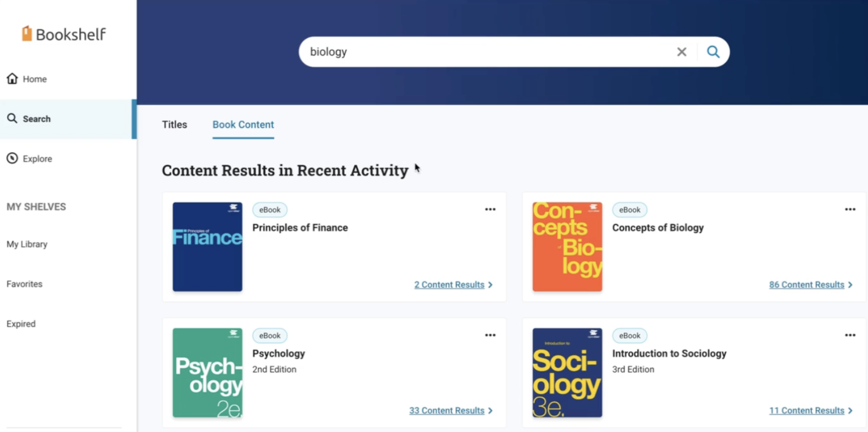Click into the biology search field
The height and width of the screenshot is (432, 868).
[x=488, y=52]
